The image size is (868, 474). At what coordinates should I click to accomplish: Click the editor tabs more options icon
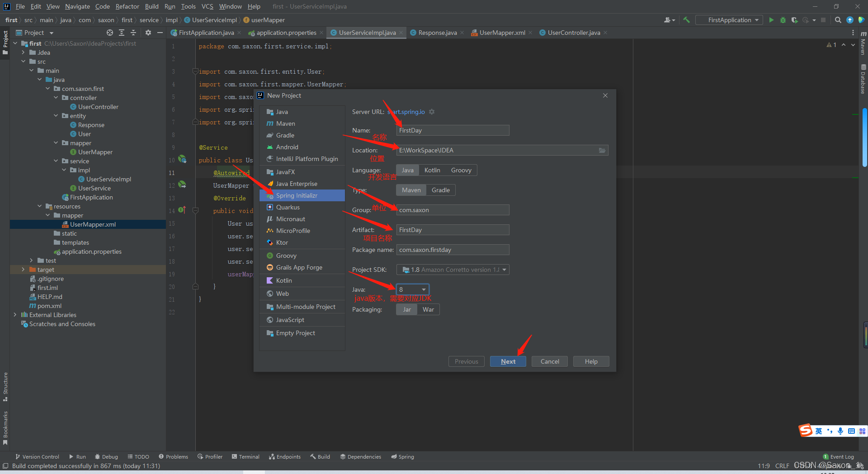853,33
